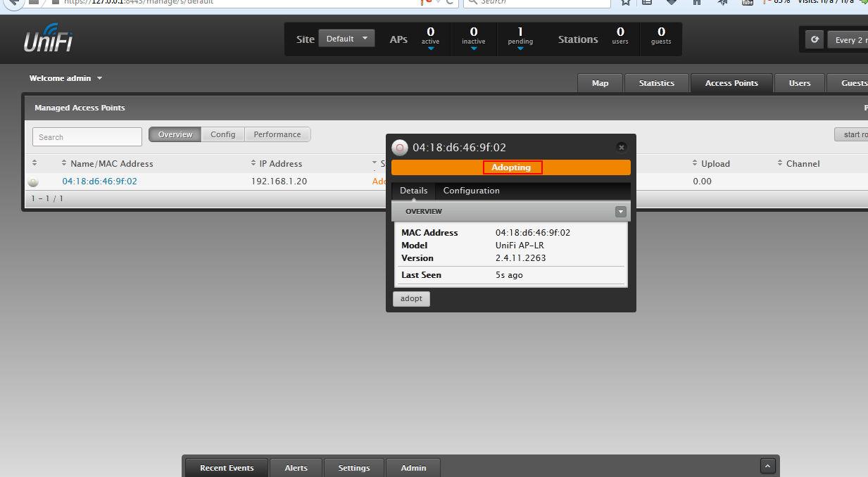Open the Site Default dropdown

click(347, 39)
